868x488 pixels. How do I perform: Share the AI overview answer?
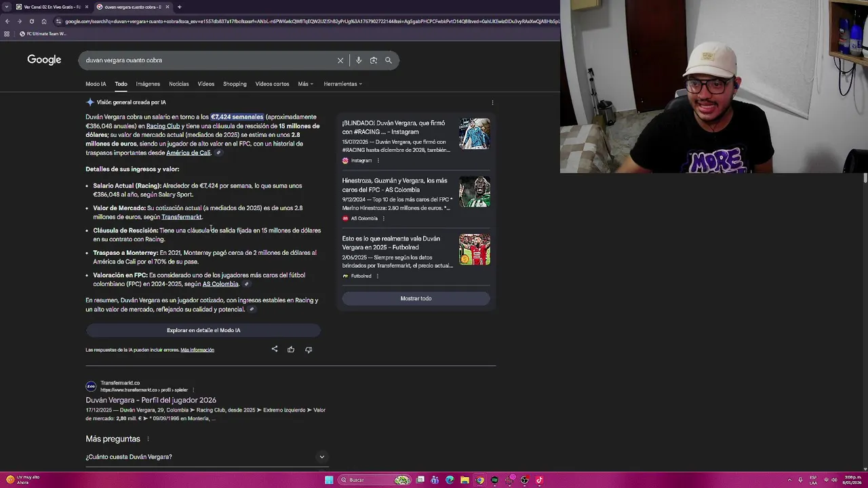(275, 349)
